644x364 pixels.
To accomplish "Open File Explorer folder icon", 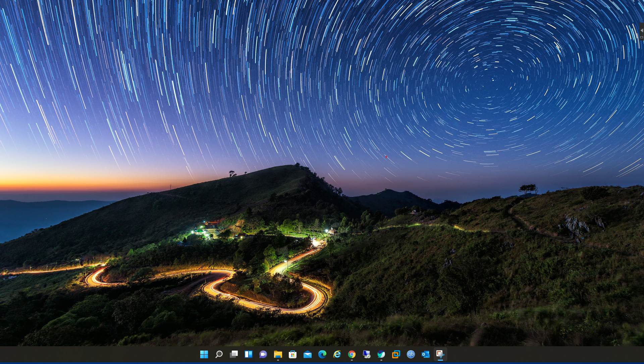I will coord(278,354).
